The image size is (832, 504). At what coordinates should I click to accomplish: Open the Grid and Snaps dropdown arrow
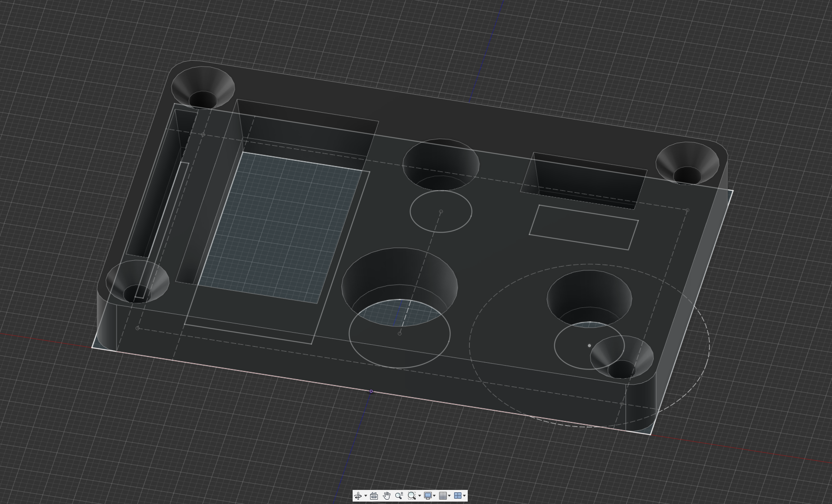[450, 496]
